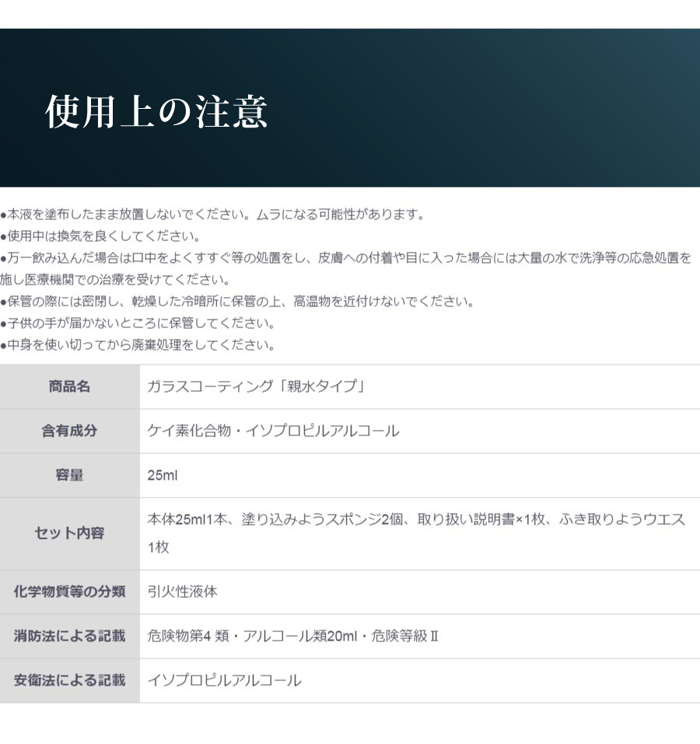
Task: Click the heading 使用上の注意
Action: tap(156, 112)
